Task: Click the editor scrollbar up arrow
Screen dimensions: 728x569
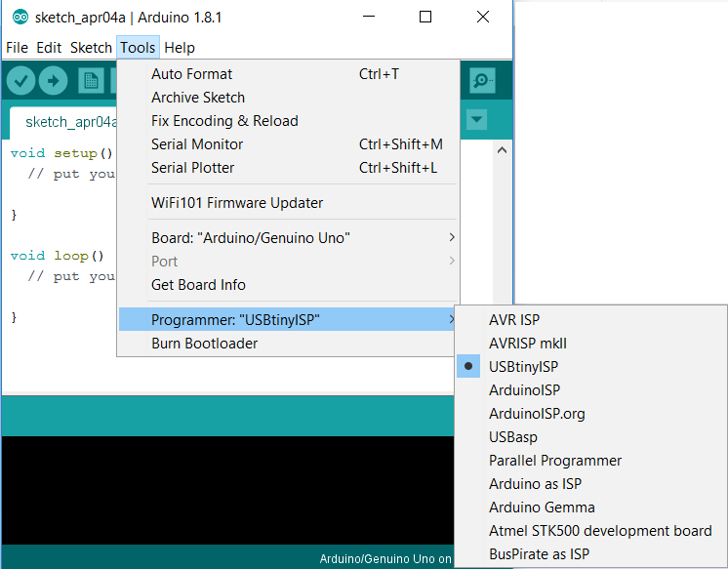Action: 502,150
